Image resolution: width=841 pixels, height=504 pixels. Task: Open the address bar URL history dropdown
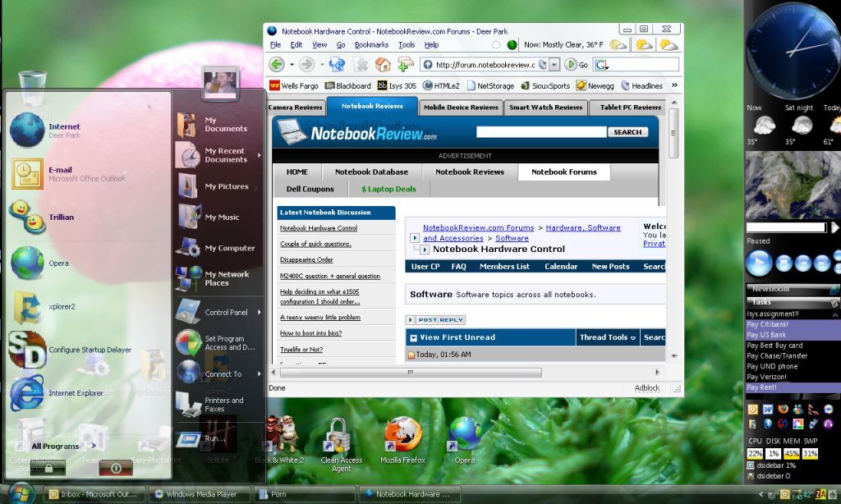click(554, 65)
